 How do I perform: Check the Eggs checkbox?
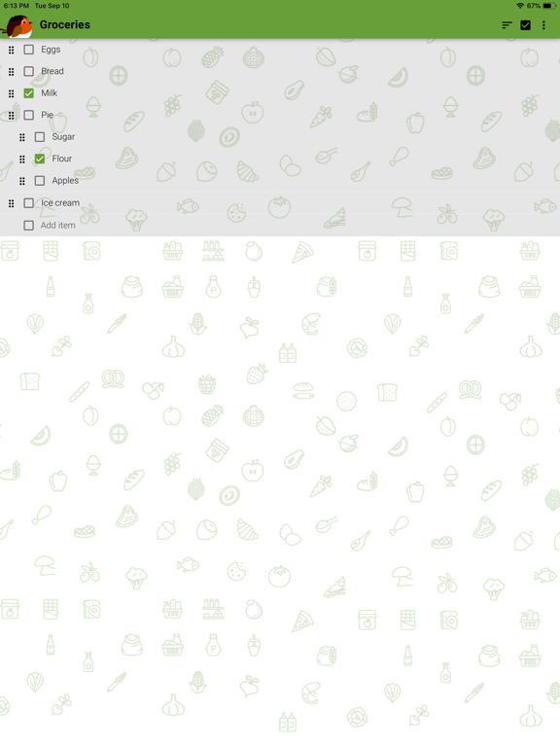(x=28, y=50)
